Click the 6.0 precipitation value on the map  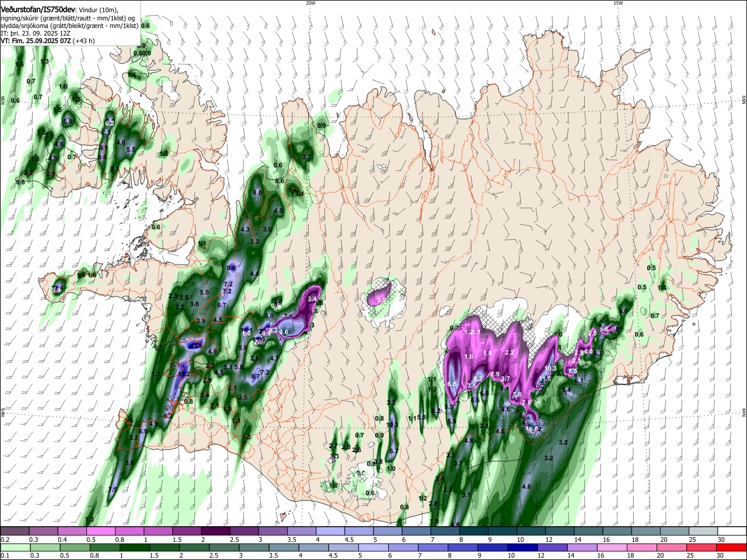tap(257, 192)
